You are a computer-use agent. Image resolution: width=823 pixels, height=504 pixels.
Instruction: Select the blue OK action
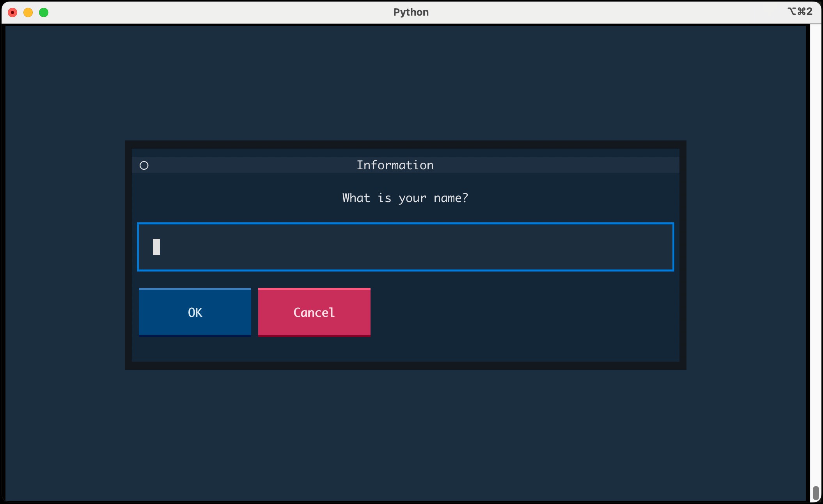[195, 312]
